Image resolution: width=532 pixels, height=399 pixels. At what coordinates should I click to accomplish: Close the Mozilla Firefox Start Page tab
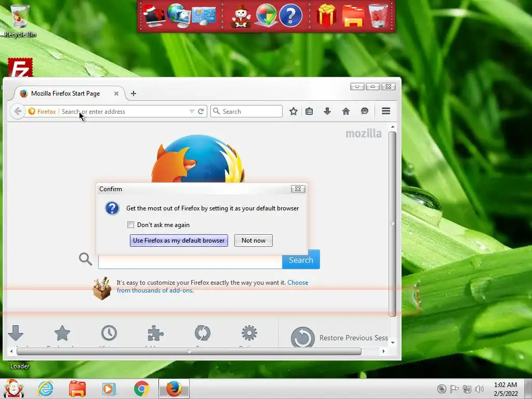[116, 94]
